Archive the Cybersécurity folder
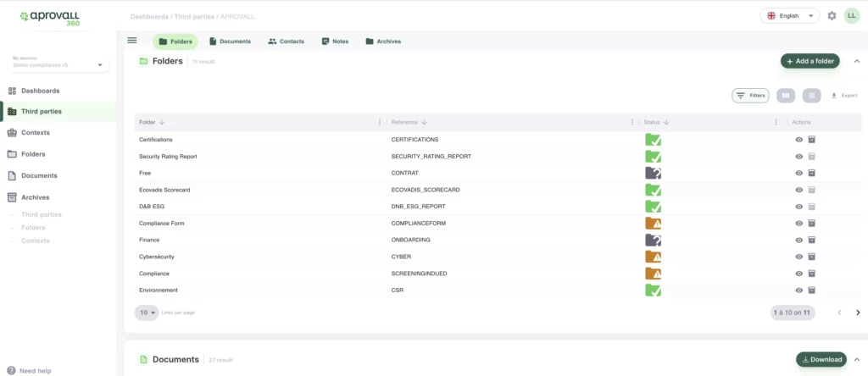Image resolution: width=868 pixels, height=376 pixels. pyautogui.click(x=811, y=257)
